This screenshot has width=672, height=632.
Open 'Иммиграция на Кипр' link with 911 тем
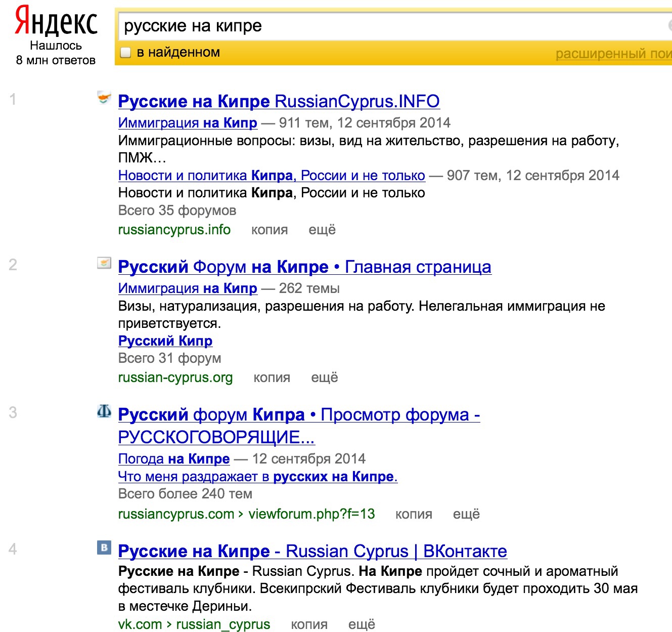tap(188, 123)
